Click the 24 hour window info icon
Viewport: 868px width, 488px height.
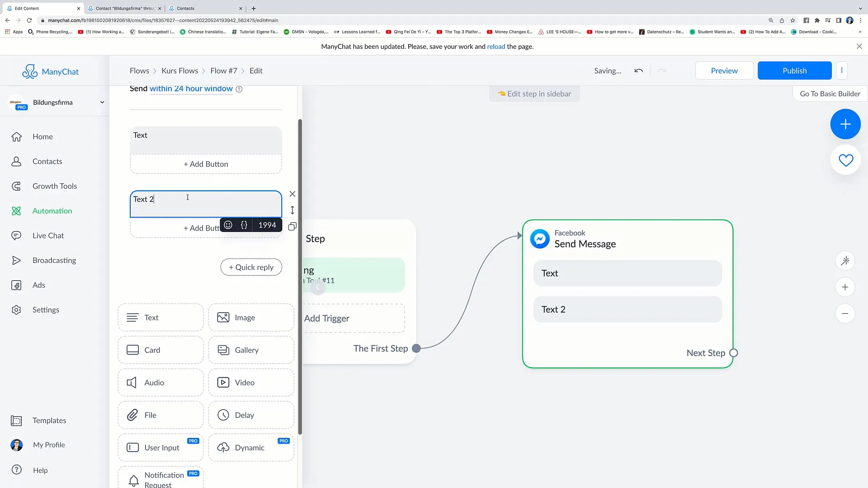(x=239, y=89)
